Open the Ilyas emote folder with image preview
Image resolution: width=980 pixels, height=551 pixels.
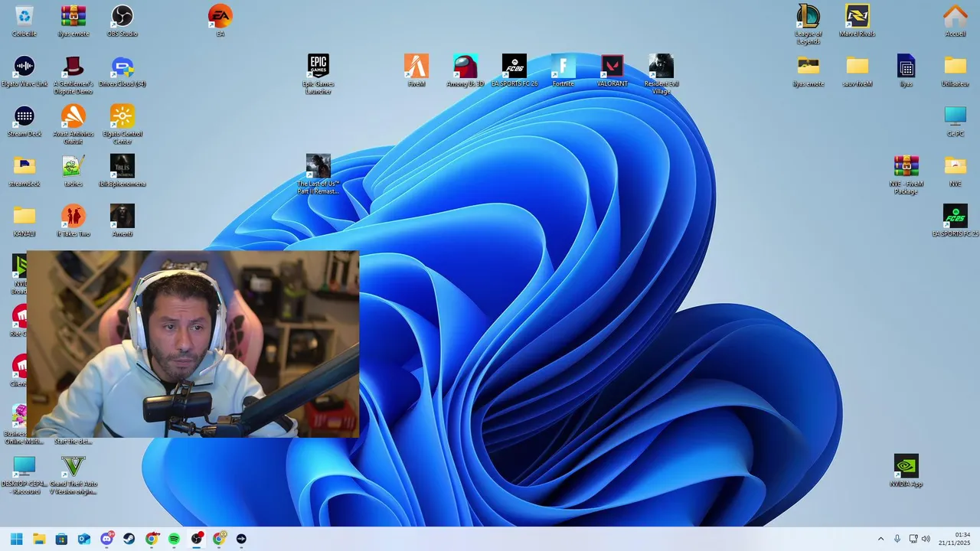click(808, 66)
